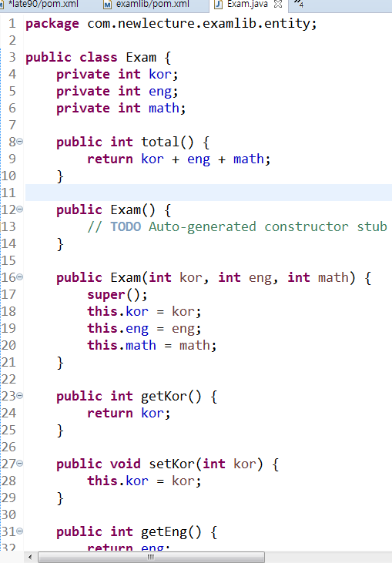
Task: Click the return statement on line 9
Action: coord(179,159)
